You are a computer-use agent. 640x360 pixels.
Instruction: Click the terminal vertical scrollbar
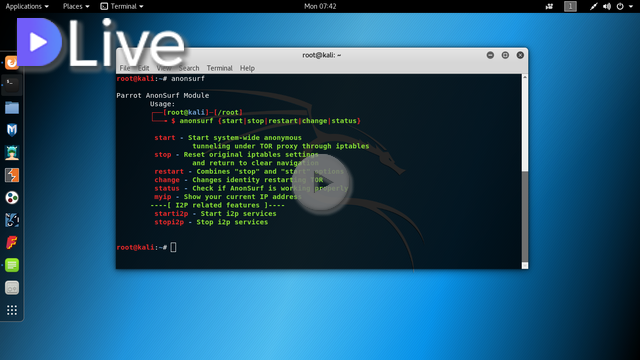(525, 171)
